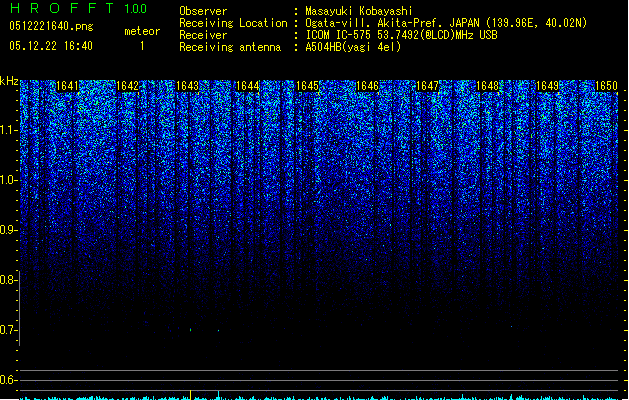Viewport: 629px width, 400px height.
Task: Click the 1641 time marker
Action: [67, 85]
